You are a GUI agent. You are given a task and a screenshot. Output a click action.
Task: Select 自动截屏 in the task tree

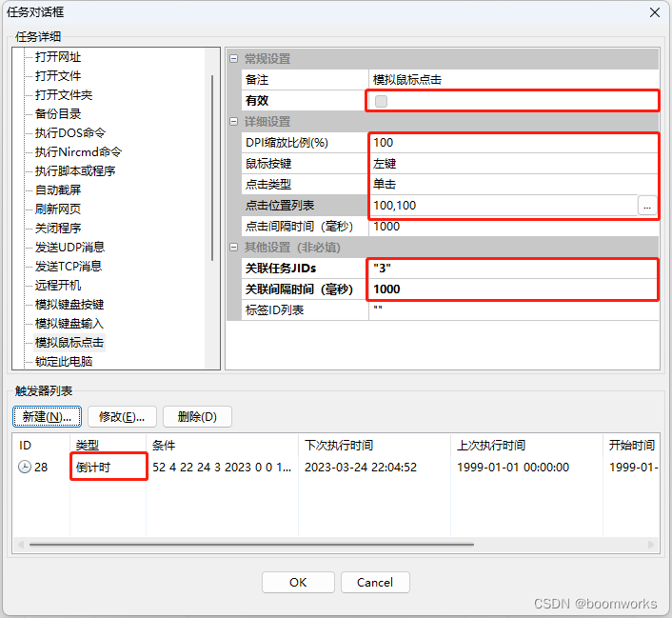58,190
